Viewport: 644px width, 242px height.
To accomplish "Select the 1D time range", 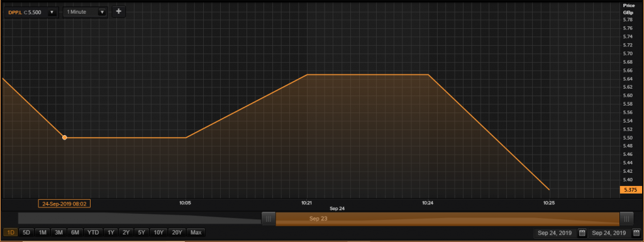I will (x=11, y=233).
